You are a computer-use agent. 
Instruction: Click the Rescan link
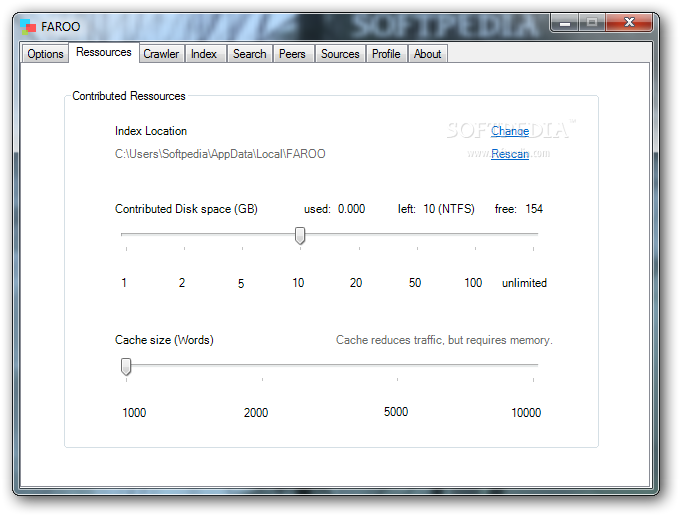[510, 154]
